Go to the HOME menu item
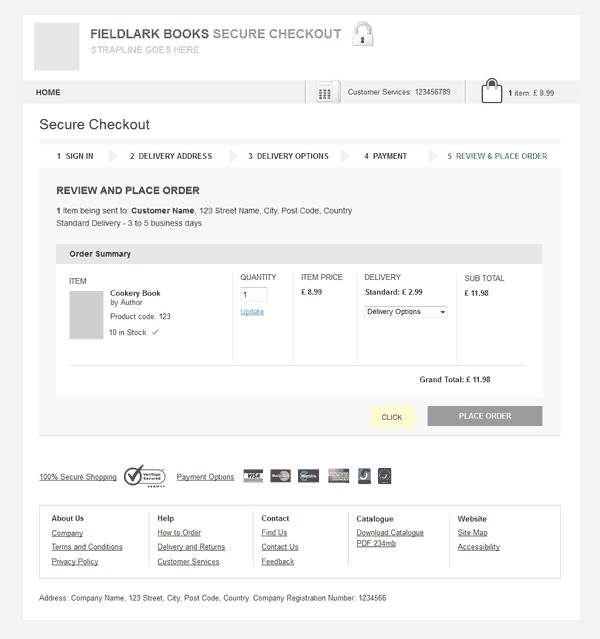 click(x=48, y=92)
